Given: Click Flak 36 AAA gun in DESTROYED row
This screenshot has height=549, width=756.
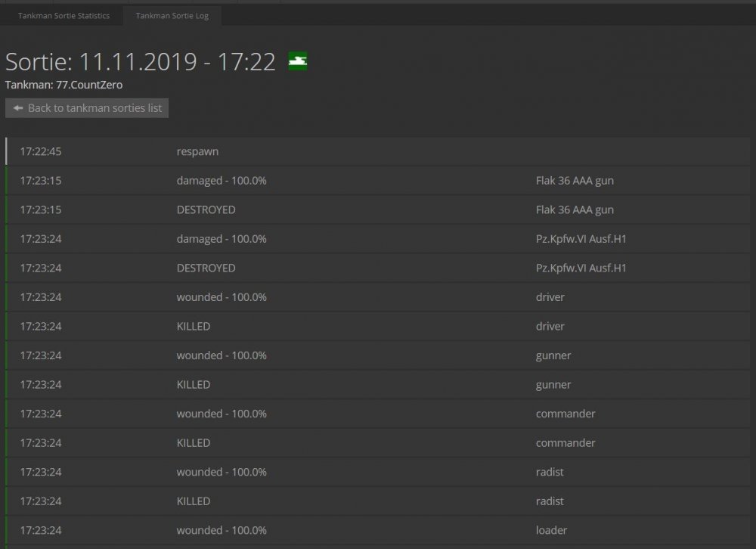Looking at the screenshot, I should click(x=574, y=209).
